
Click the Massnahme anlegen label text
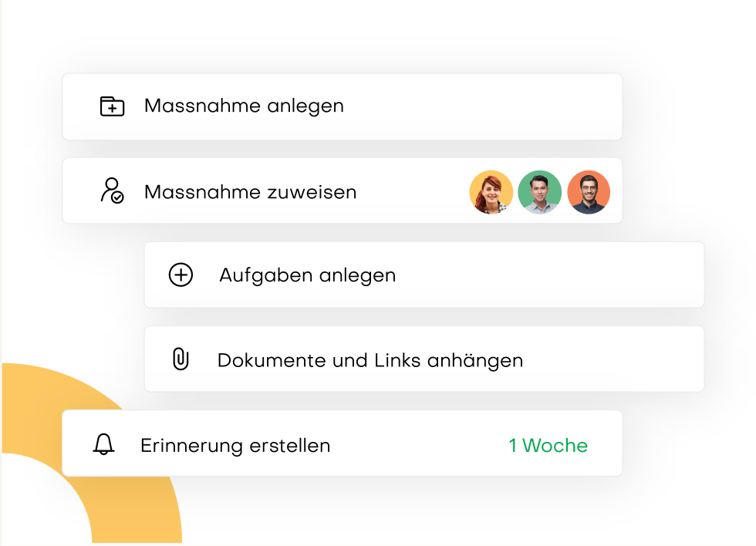click(x=244, y=106)
